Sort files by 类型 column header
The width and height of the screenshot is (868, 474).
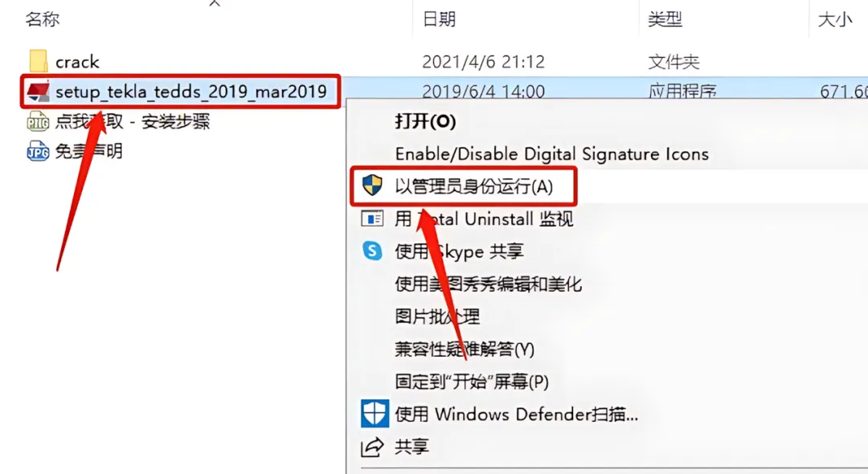pyautogui.click(x=665, y=19)
